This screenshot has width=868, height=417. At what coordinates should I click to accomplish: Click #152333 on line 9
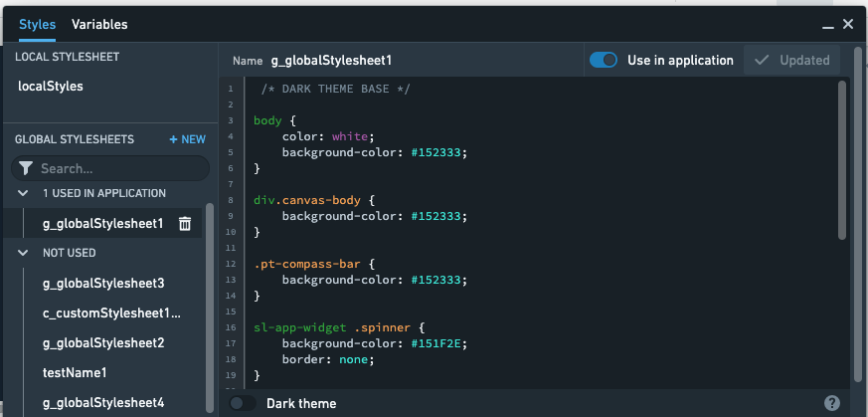tap(436, 216)
